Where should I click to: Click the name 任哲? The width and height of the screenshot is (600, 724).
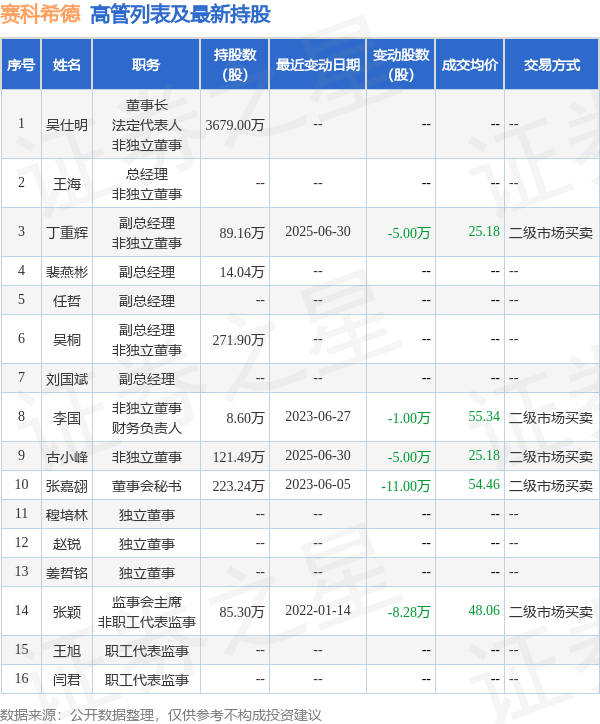point(67,301)
